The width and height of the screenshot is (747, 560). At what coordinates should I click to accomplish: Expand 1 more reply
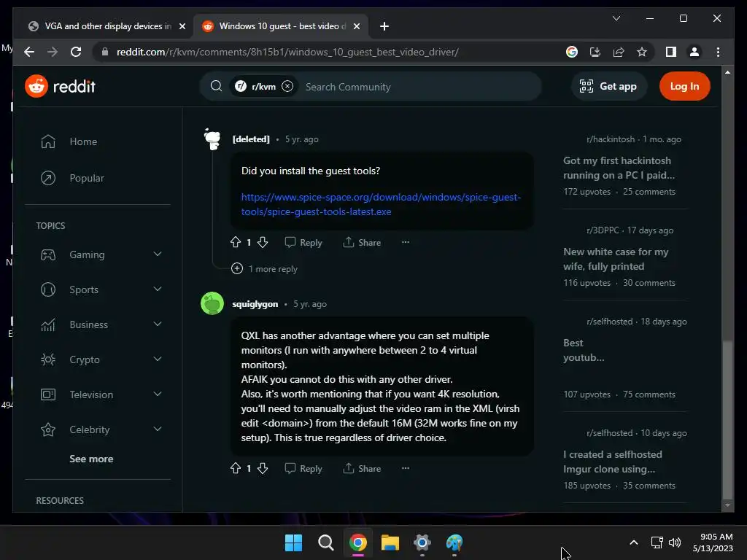(x=264, y=268)
